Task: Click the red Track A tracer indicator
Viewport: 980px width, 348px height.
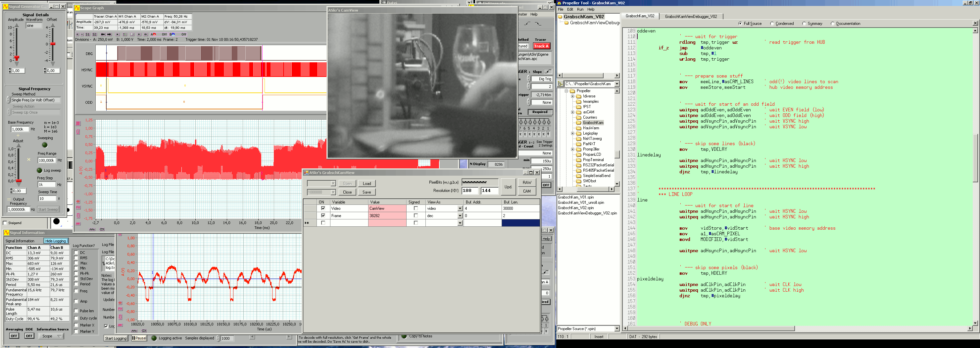Action: [541, 46]
